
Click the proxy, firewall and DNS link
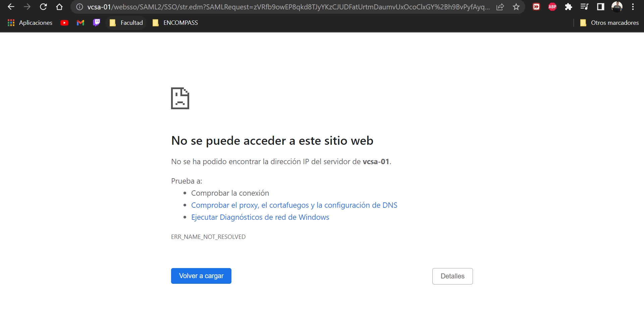click(294, 205)
